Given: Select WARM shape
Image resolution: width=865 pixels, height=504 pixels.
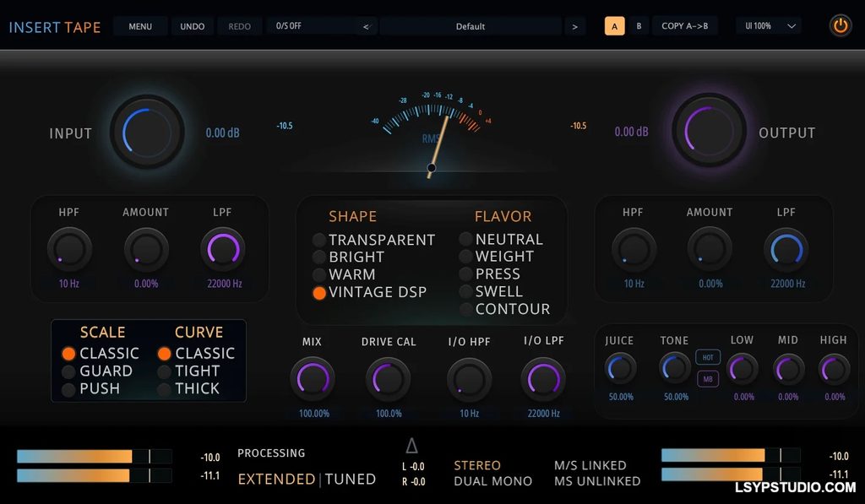Looking at the screenshot, I should click(345, 274).
